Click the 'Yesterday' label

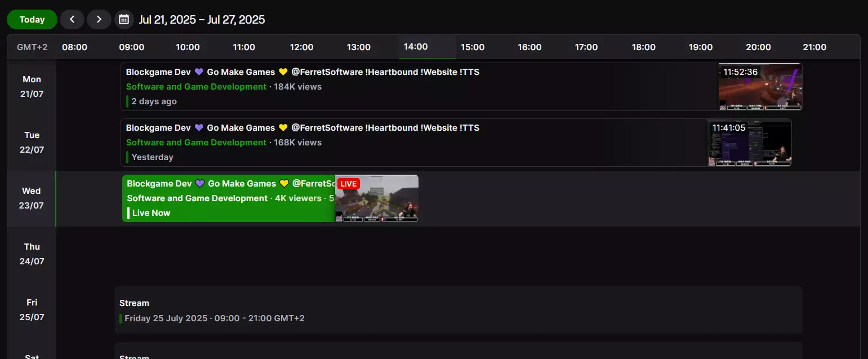152,157
